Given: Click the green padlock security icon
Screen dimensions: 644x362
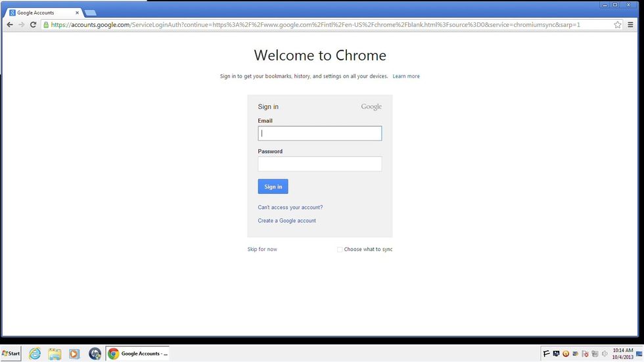Looking at the screenshot, I should [x=46, y=24].
